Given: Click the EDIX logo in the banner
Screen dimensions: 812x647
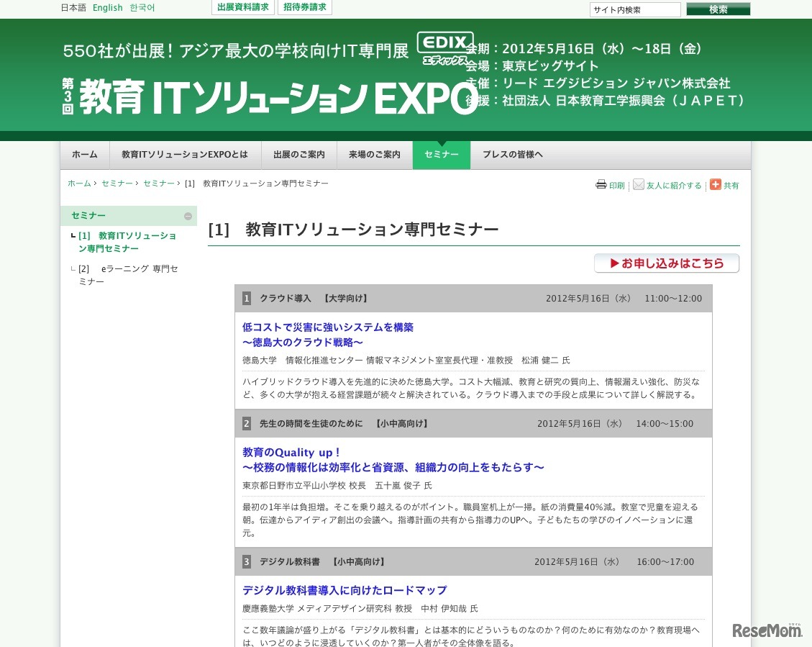Looking at the screenshot, I should point(445,49).
